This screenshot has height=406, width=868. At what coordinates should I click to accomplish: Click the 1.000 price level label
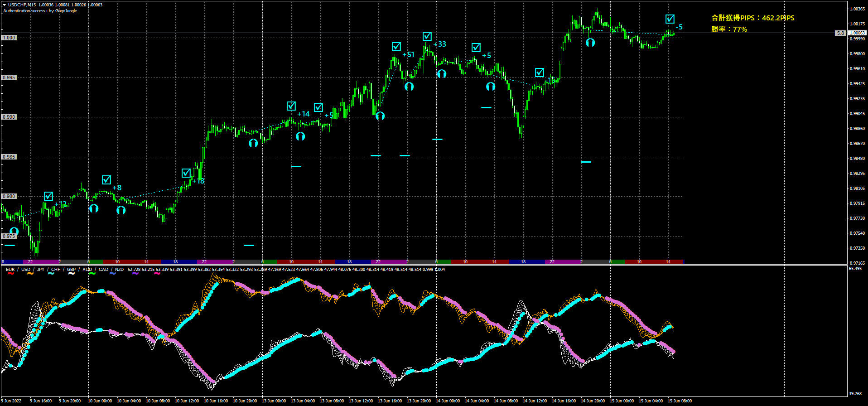pyautogui.click(x=9, y=38)
